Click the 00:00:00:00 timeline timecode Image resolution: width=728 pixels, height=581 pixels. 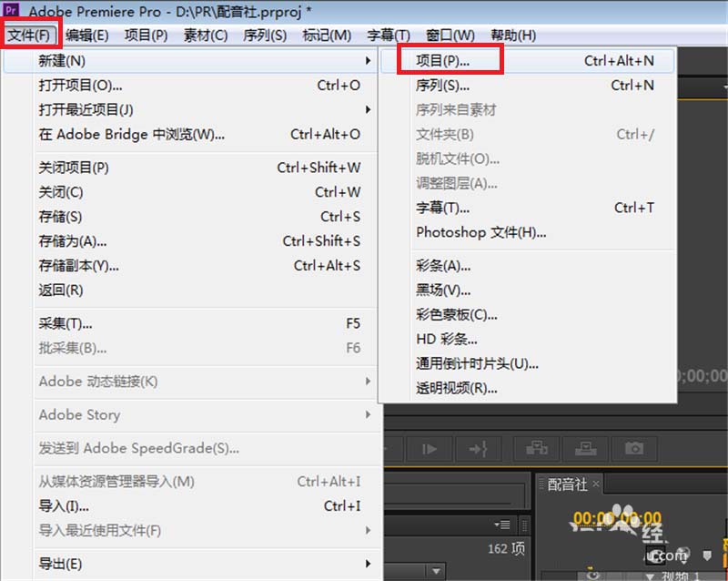(617, 517)
